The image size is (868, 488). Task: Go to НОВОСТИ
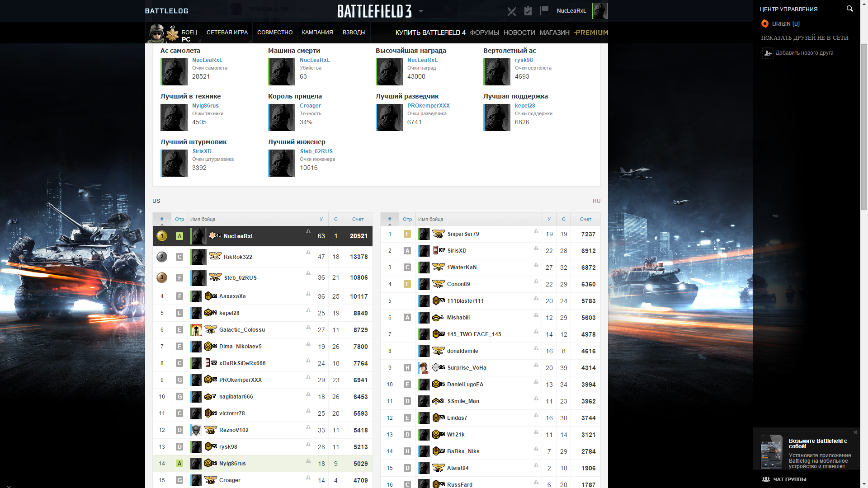click(x=519, y=33)
